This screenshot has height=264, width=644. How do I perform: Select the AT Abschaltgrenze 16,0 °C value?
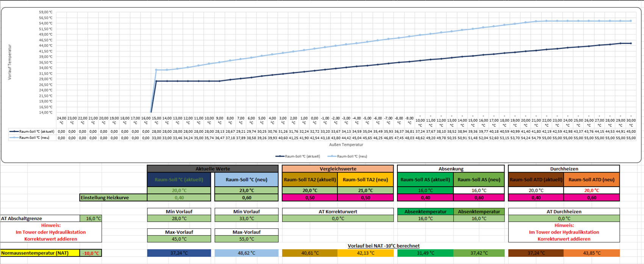coord(91,218)
